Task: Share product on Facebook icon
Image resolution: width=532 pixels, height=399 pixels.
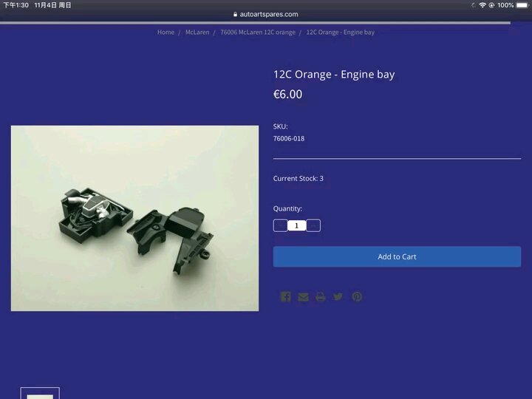Action: tap(286, 297)
